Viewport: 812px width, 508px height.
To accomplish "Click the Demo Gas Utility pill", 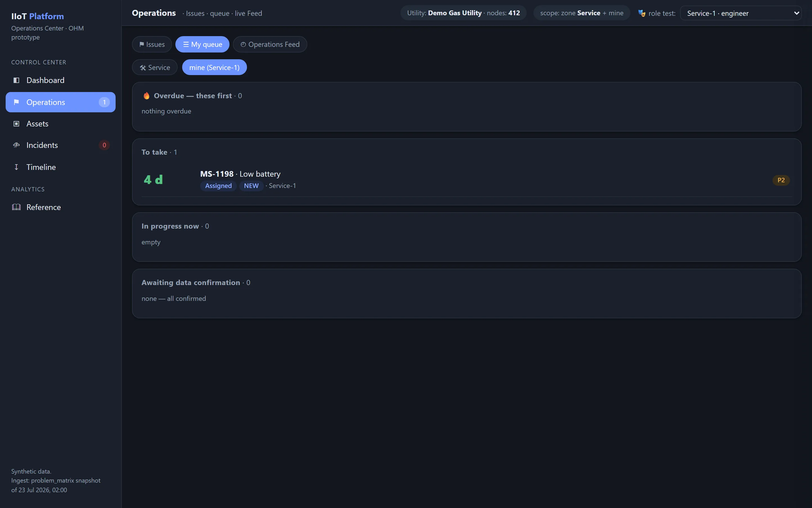I will tap(464, 13).
